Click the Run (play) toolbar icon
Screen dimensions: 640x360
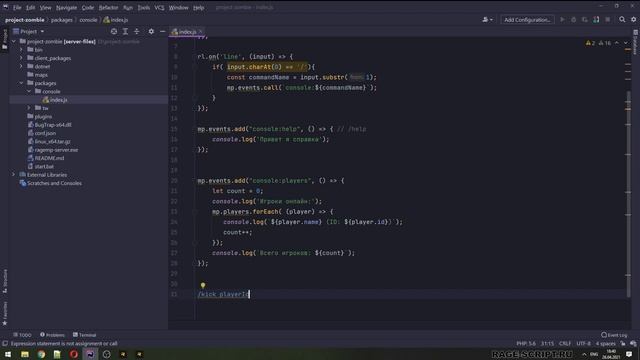[x=562, y=20]
